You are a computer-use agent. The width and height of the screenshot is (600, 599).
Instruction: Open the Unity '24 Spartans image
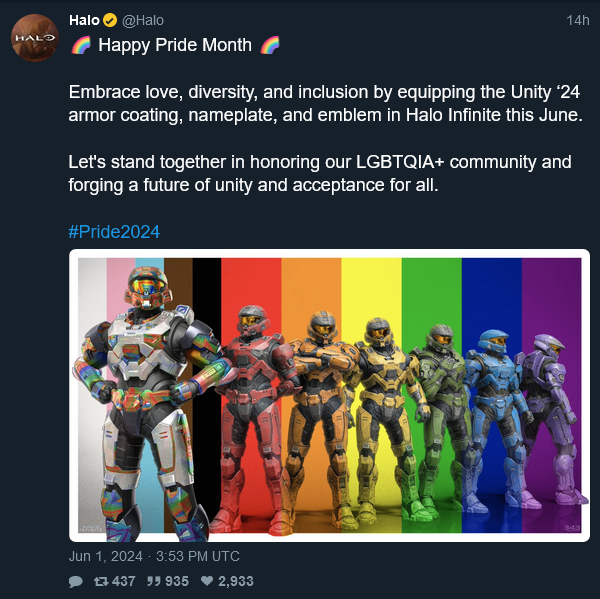[x=329, y=395]
